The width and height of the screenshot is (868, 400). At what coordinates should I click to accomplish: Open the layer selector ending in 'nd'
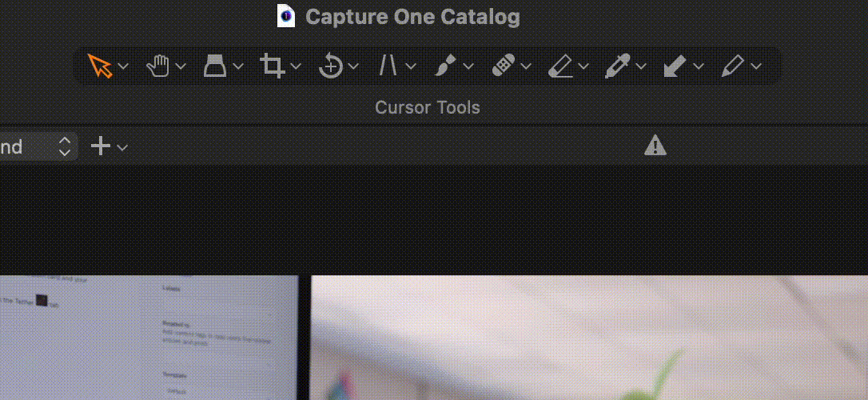click(x=38, y=146)
